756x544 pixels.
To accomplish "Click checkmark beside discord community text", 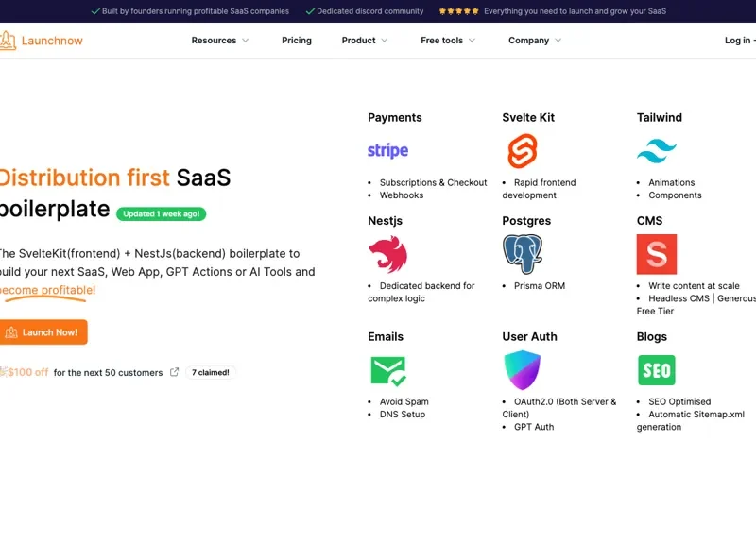I will coord(311,11).
